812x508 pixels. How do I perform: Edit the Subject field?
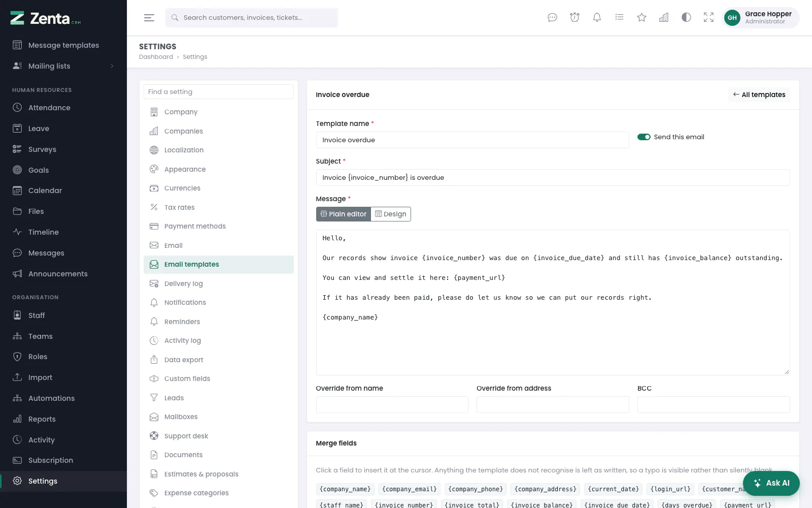click(x=553, y=178)
